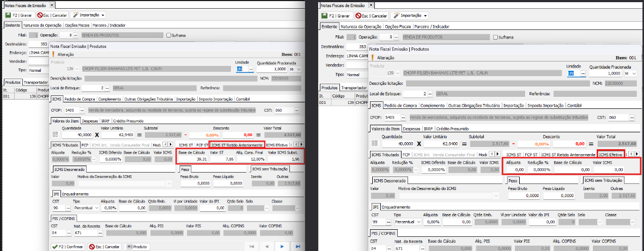Open the IPI Tipo Percentual dropdown, left window
The width and height of the screenshot is (644, 251).
(98, 208)
